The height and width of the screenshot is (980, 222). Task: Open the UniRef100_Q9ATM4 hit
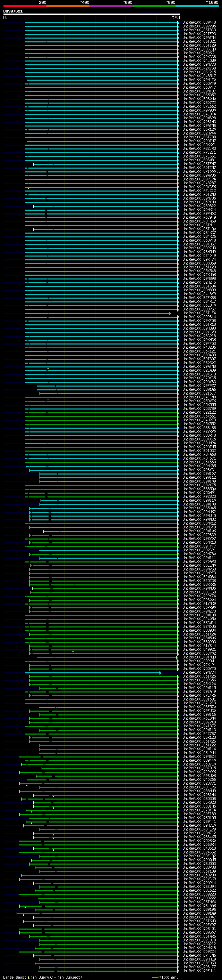[x=199, y=38]
